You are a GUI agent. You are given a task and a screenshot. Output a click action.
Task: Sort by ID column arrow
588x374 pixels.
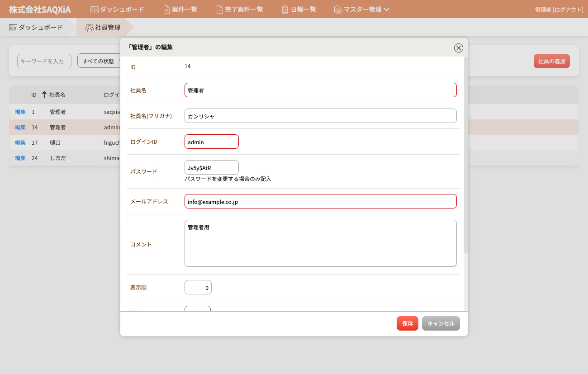tap(44, 95)
